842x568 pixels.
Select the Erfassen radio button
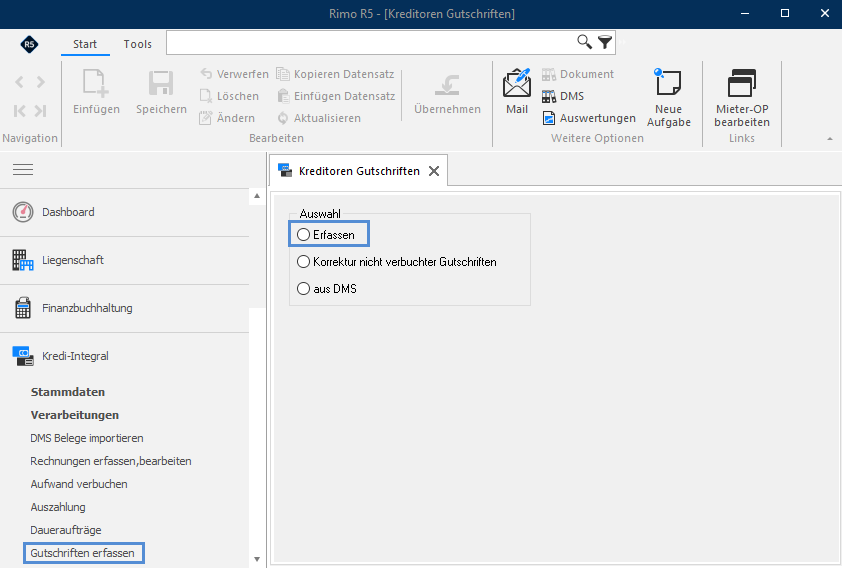[303, 235]
